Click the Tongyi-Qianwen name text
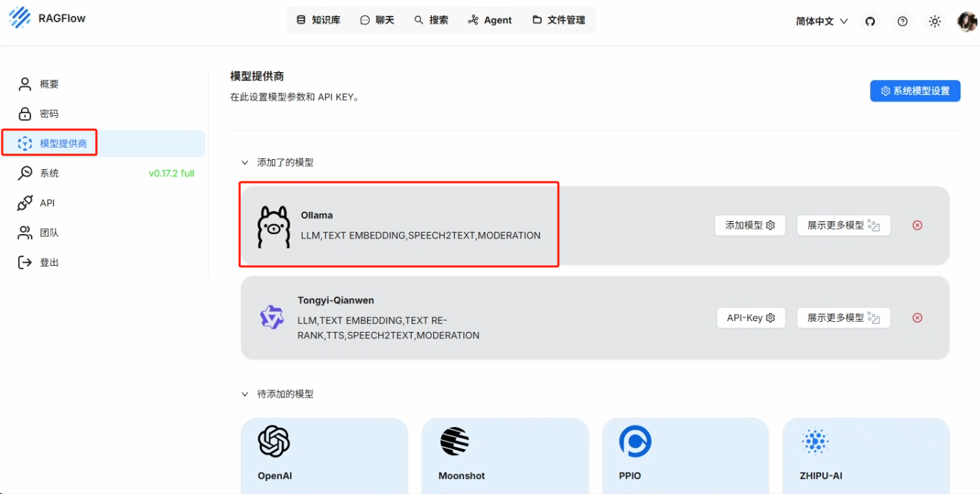Screen dimensions: 980x494 (x=336, y=300)
